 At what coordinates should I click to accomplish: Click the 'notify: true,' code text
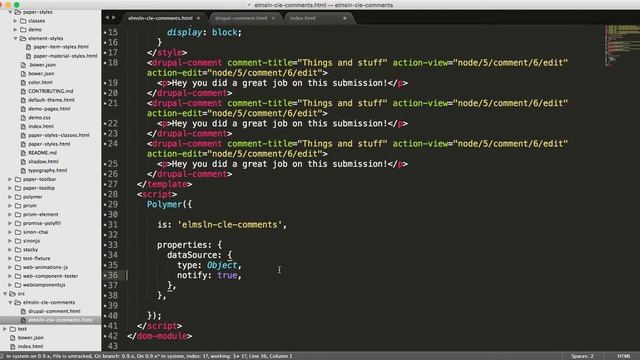tap(209, 276)
